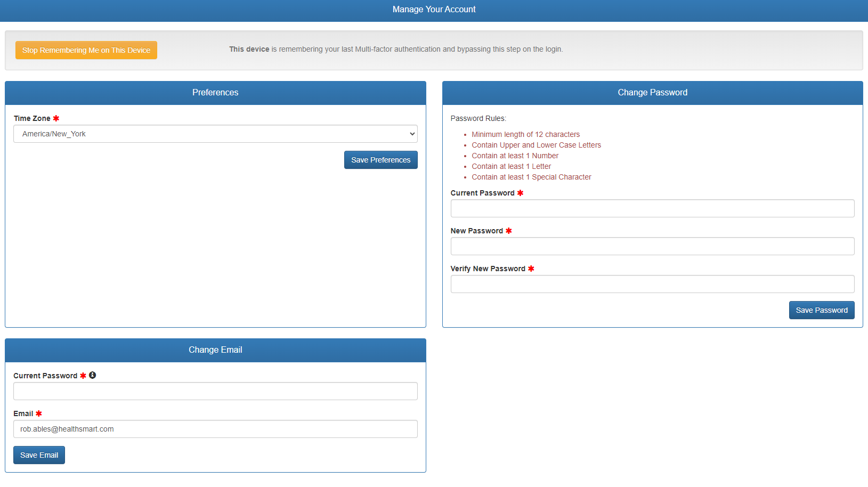Click the Save Preferences button
The image size is (868, 487).
coord(380,160)
